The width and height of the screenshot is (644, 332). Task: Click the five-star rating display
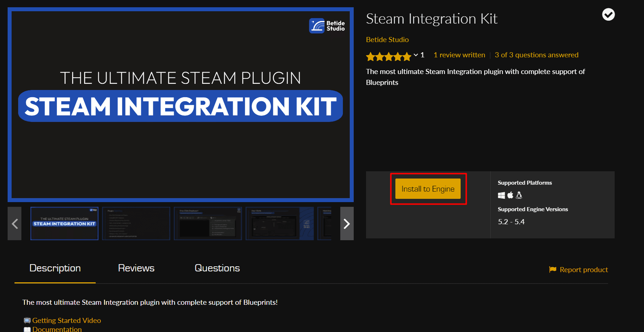[x=389, y=56]
